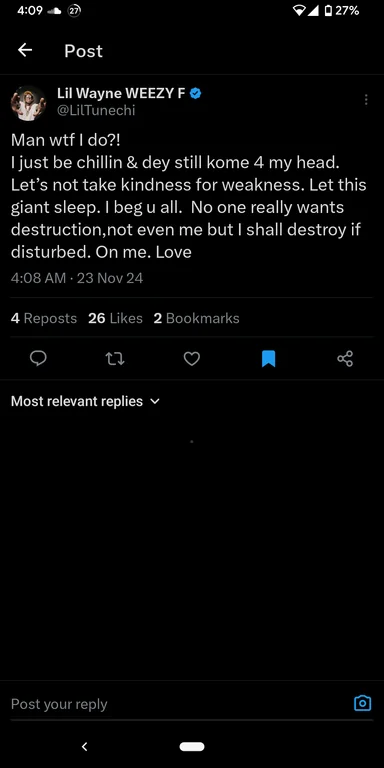Tap the chevron next to Most relevant replies
The image size is (384, 768).
coord(154,402)
